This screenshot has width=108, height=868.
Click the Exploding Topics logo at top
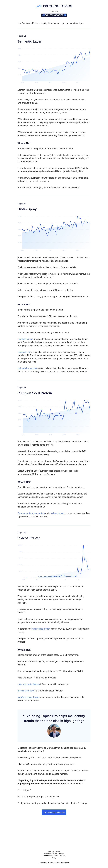point(54,6)
